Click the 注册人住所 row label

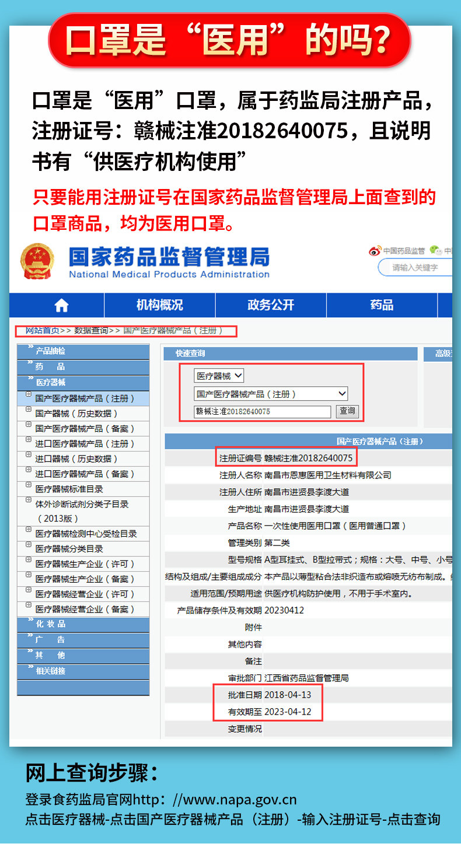coord(240,492)
